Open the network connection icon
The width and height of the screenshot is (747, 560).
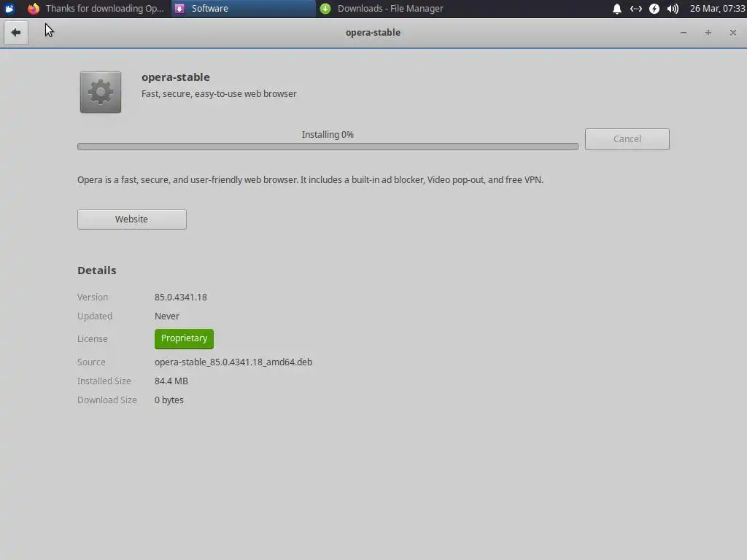click(636, 9)
